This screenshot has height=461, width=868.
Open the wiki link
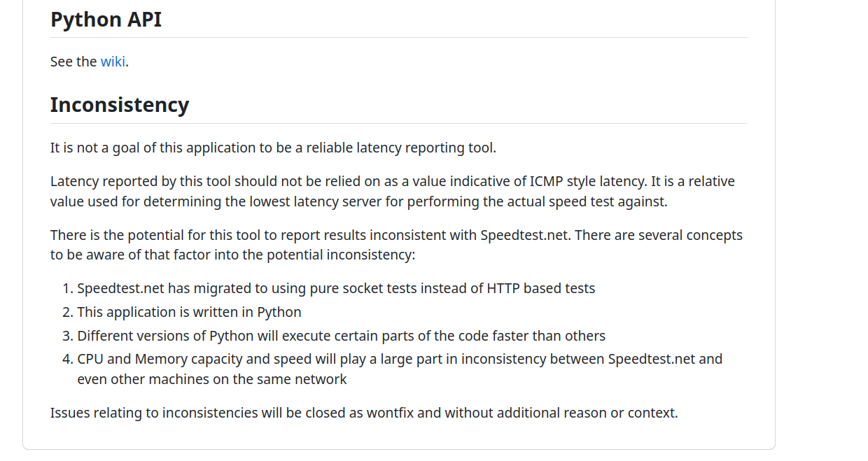pos(113,62)
